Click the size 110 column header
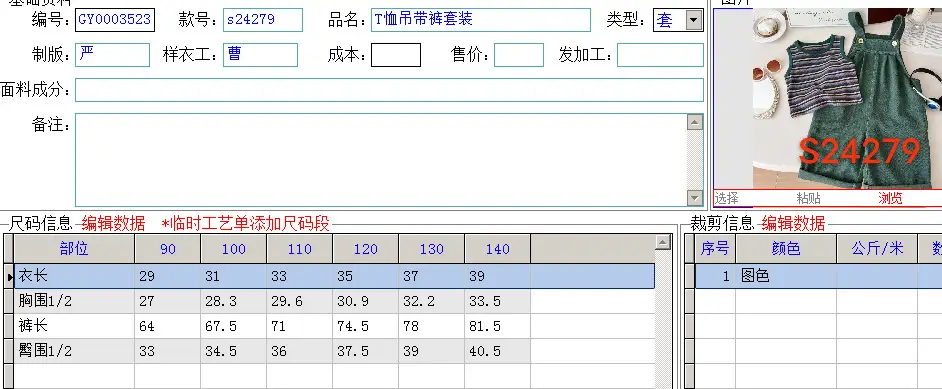 point(300,249)
